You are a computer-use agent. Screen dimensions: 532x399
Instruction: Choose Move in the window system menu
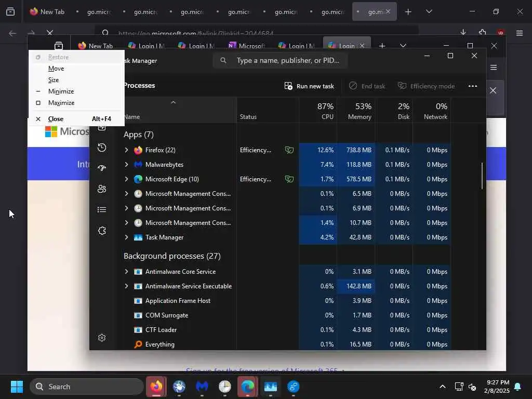(77, 69)
